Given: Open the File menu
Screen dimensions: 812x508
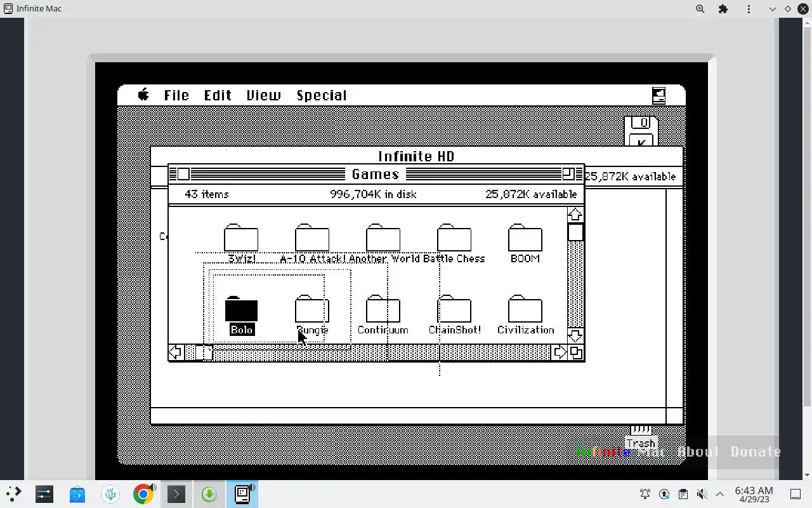Looking at the screenshot, I should point(176,95).
